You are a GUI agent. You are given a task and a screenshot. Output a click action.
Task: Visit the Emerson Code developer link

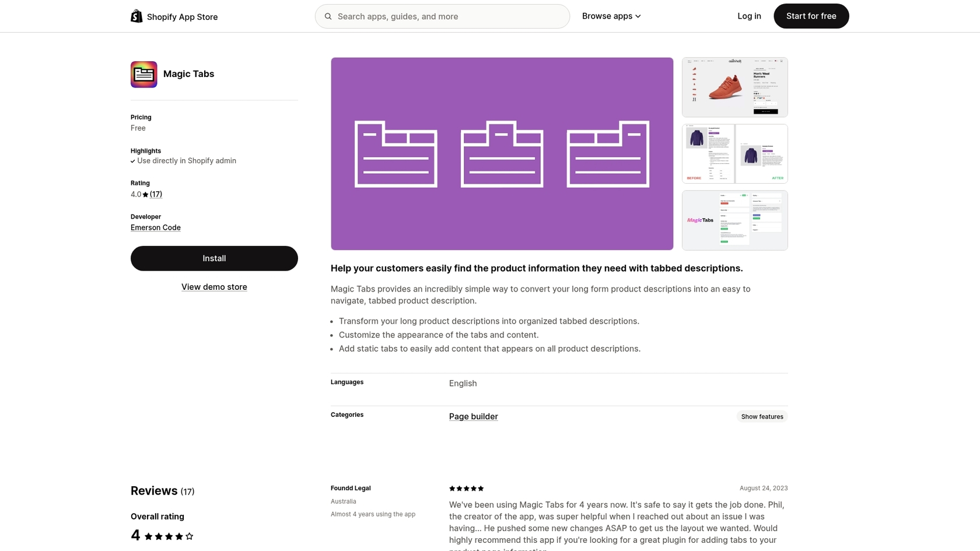[155, 227]
